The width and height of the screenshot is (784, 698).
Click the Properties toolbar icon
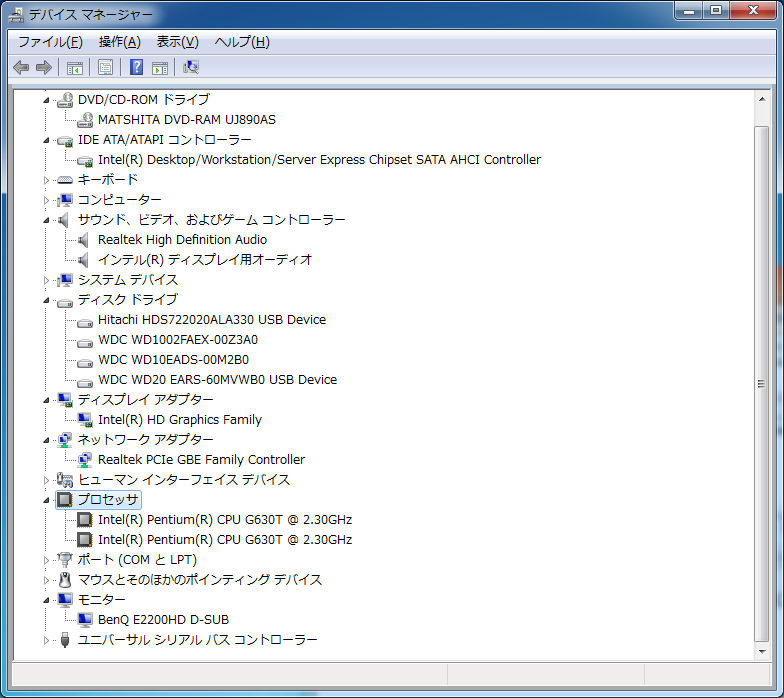(104, 67)
